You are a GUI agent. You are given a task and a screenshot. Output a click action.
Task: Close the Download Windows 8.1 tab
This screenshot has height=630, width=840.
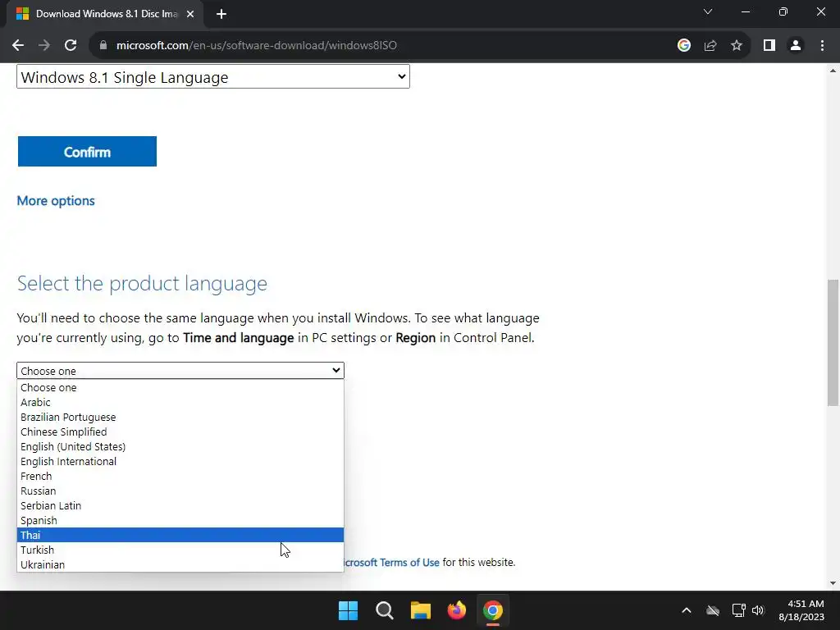pyautogui.click(x=190, y=15)
